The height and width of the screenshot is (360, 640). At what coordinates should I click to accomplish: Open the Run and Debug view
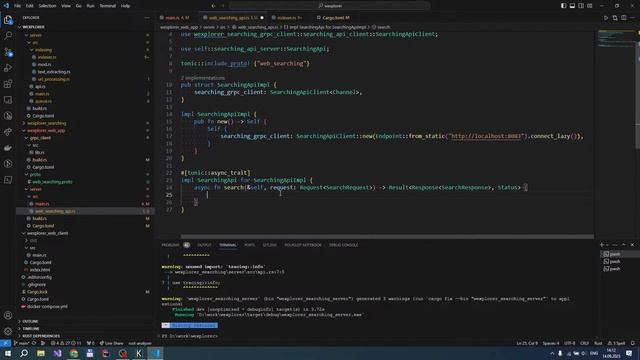click(8, 68)
